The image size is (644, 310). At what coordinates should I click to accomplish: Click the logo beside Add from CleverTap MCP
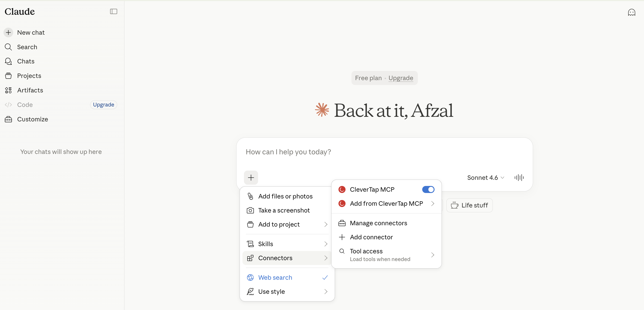(342, 204)
